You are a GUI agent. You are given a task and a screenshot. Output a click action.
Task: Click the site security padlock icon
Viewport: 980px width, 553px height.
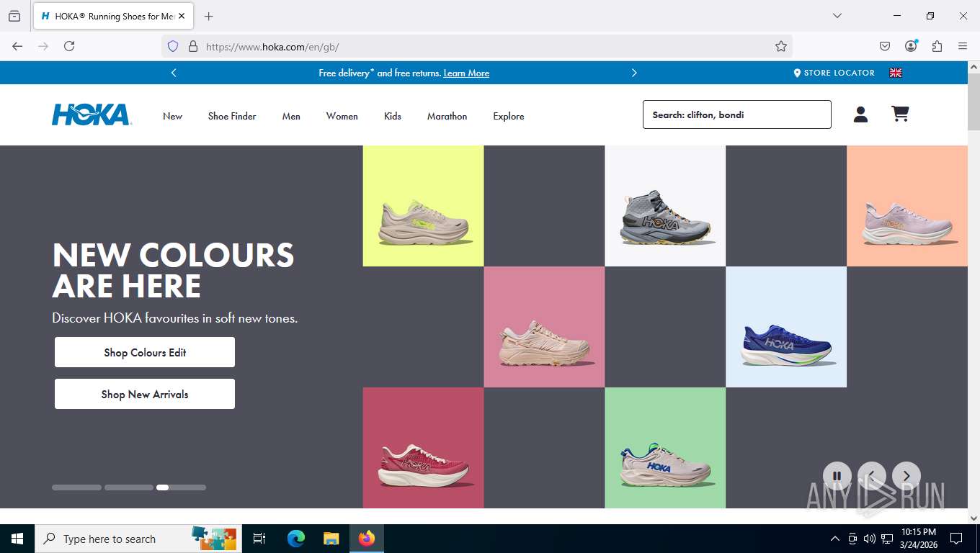192,46
